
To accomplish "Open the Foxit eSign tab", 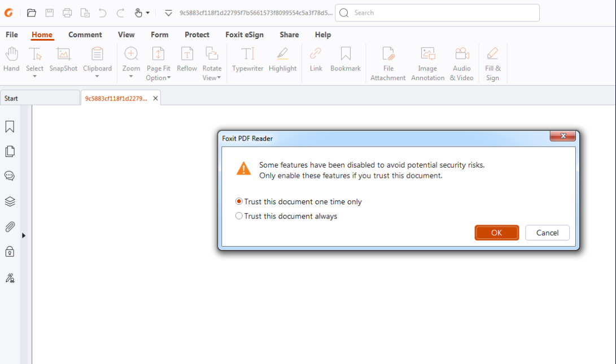I will point(244,34).
